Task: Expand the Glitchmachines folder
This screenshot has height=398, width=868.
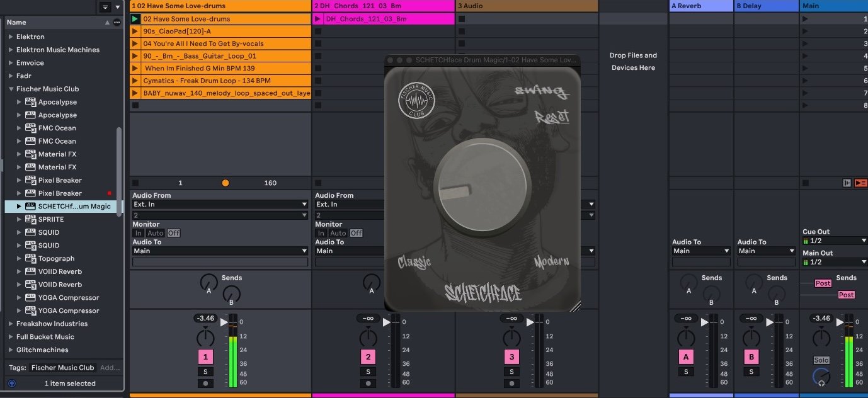Action: pos(11,350)
